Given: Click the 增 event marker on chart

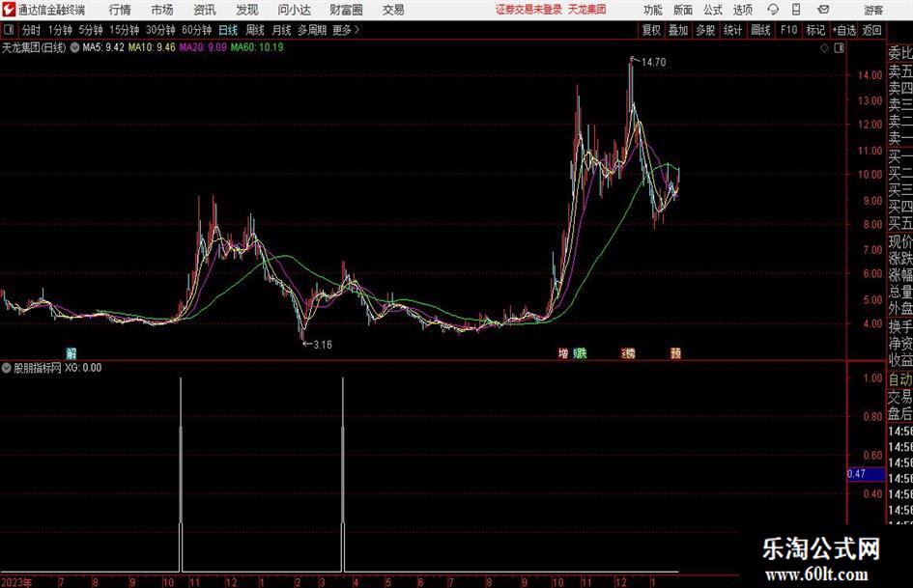Looking at the screenshot, I should tap(563, 352).
